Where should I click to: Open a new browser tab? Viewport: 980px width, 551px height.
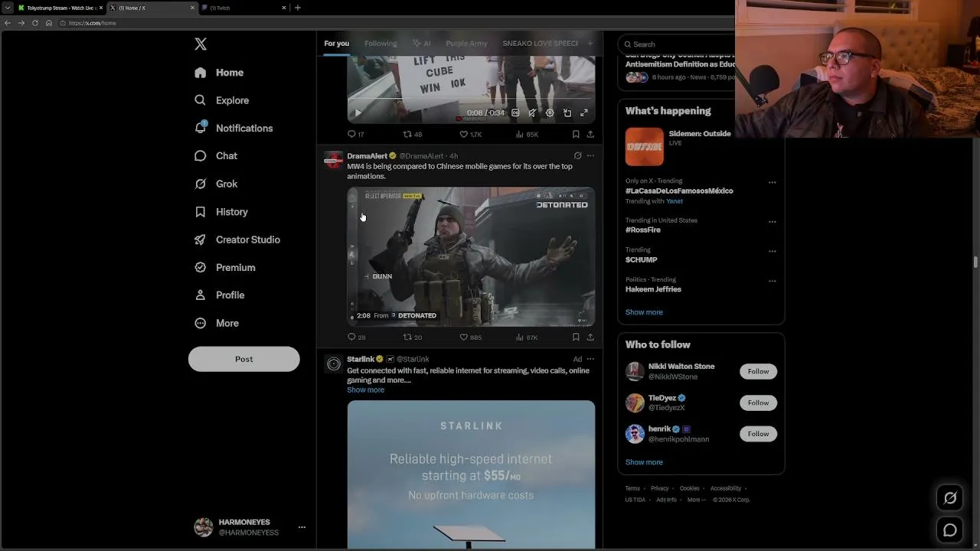[x=298, y=8]
